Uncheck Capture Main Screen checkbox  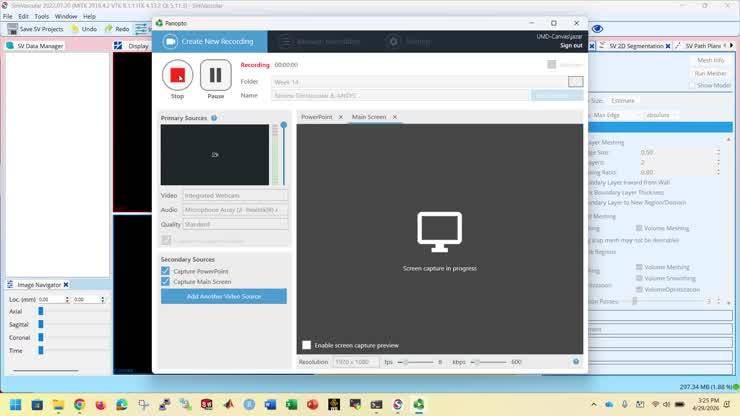[165, 281]
